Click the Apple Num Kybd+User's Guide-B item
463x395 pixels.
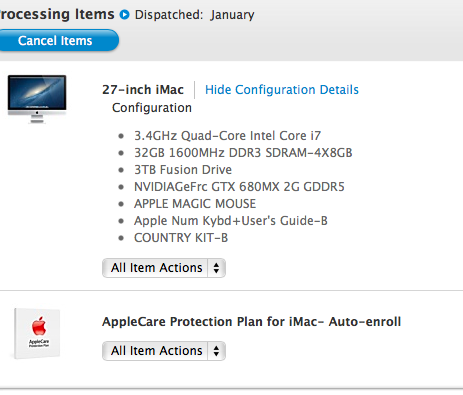pyautogui.click(x=231, y=221)
